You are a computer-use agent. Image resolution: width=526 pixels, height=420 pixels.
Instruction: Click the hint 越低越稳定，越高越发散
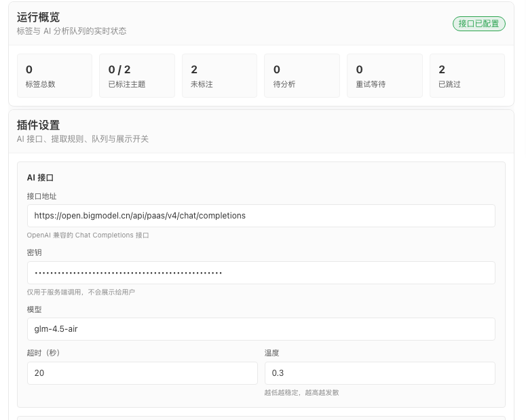click(x=301, y=392)
